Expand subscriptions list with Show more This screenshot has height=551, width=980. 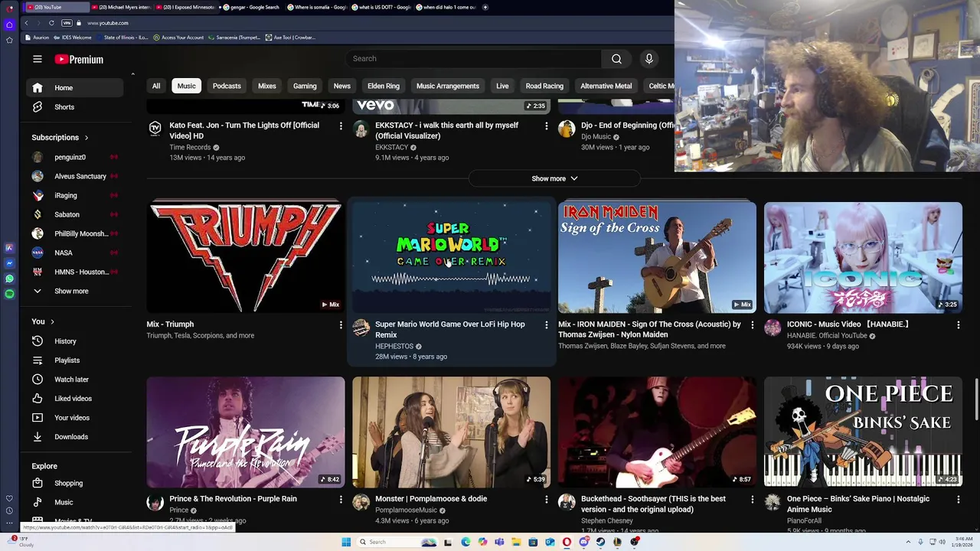(74, 291)
